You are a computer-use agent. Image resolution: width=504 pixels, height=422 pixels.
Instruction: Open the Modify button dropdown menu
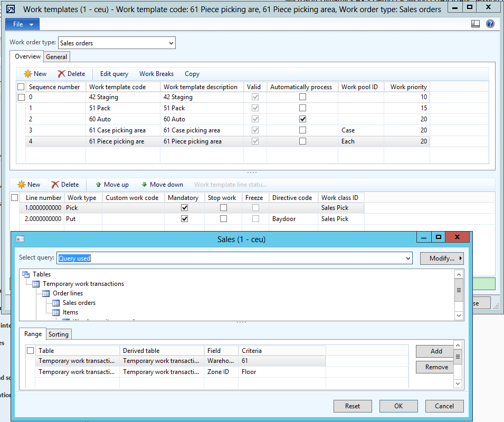click(442, 258)
